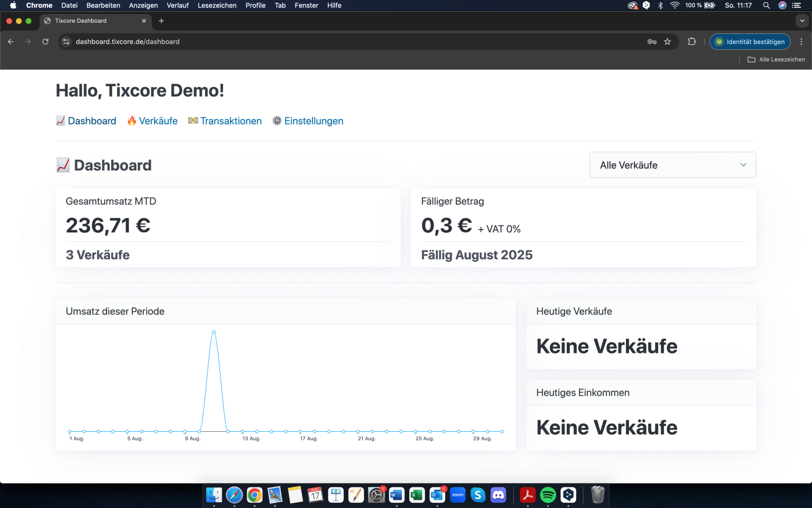Open Spotify from the dock
Screen dimensions: 812x508
coord(548,495)
